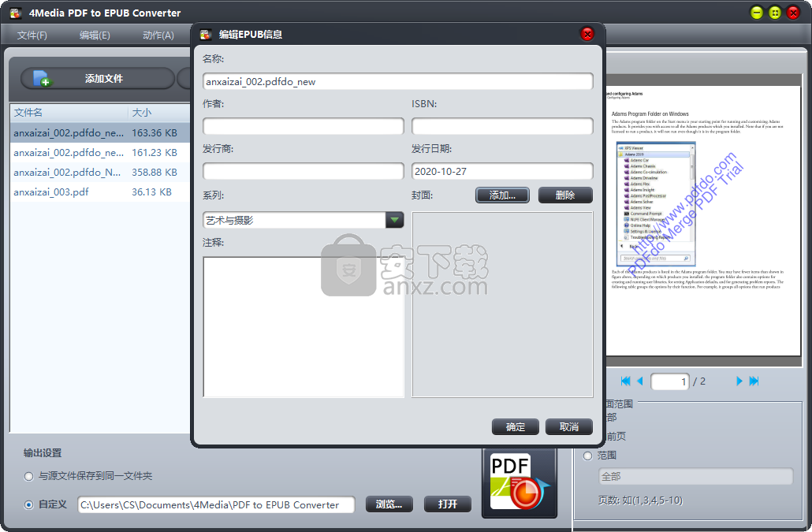Click the 作者 input field

pos(303,126)
